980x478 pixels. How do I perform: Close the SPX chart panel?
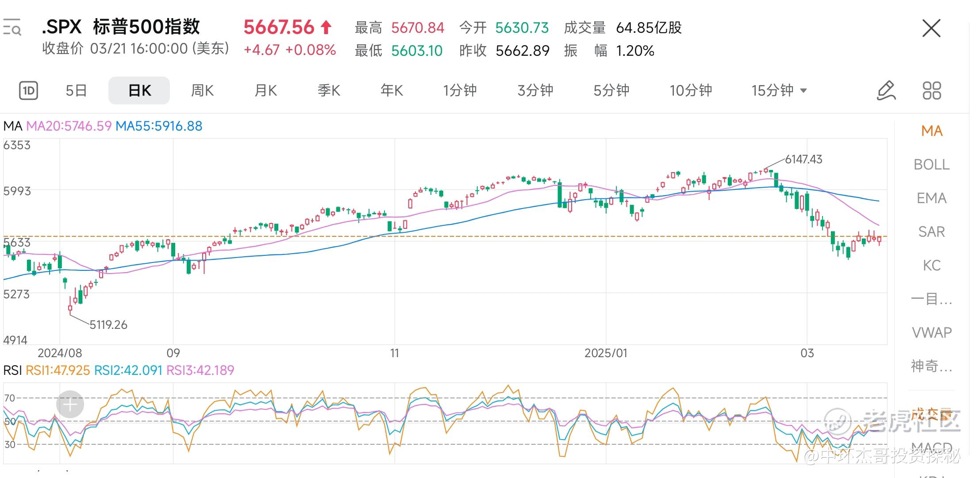coord(931,29)
